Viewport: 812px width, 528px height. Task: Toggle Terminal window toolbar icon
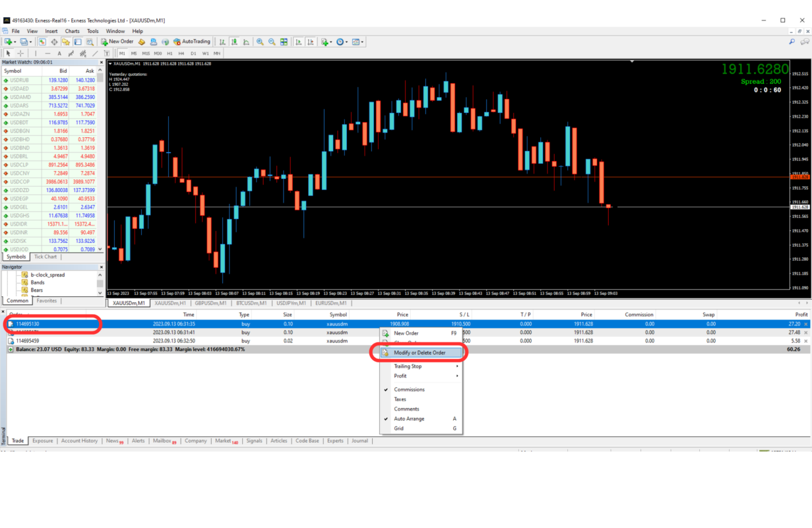pos(77,42)
